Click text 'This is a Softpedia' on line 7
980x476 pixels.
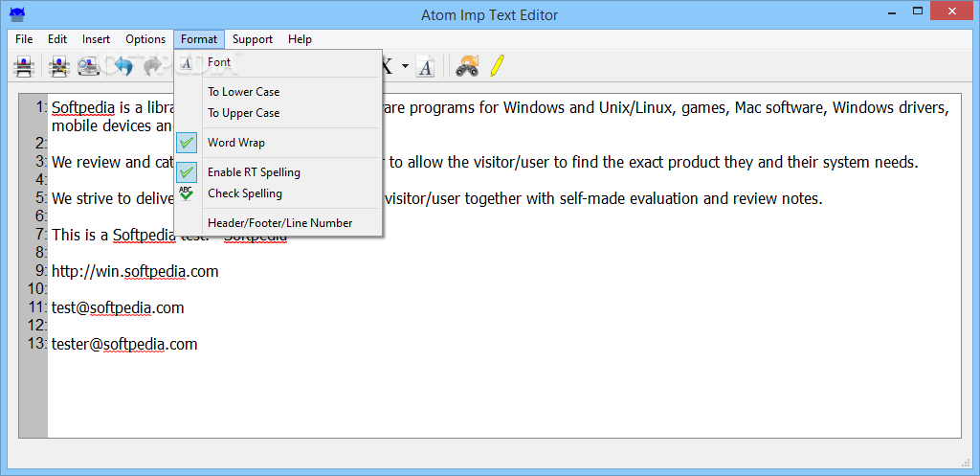pyautogui.click(x=114, y=236)
